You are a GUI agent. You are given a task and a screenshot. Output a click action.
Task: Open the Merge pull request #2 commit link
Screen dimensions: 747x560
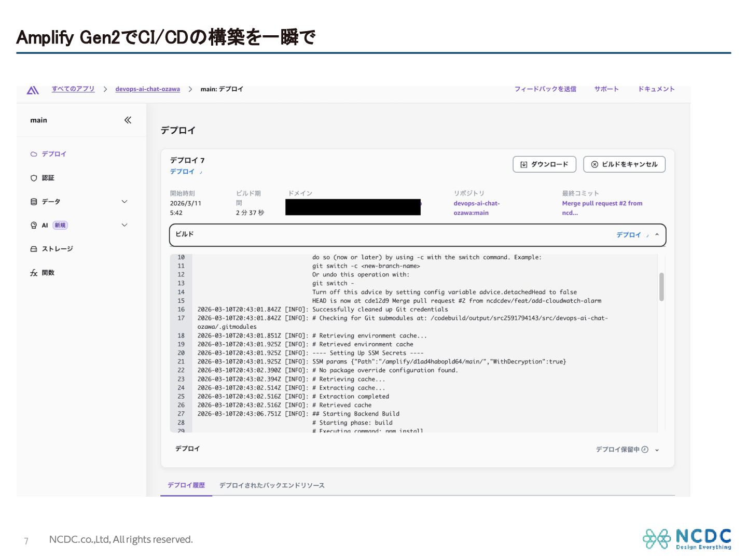(x=602, y=208)
